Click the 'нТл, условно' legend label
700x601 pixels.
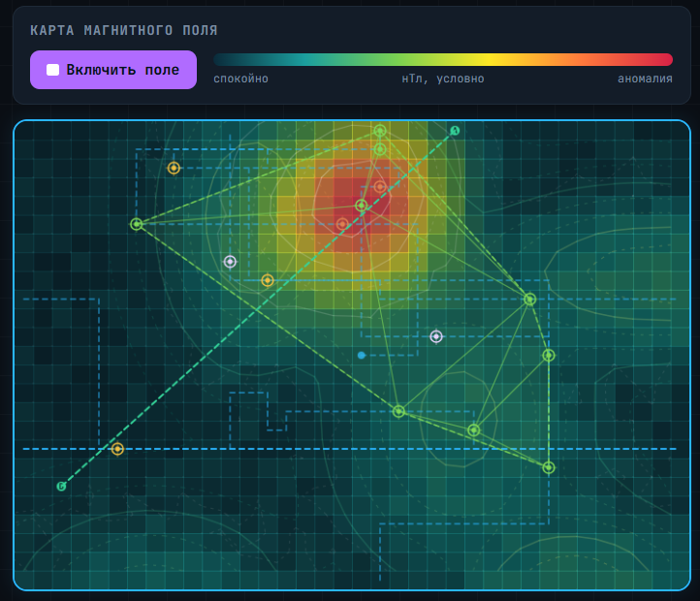[443, 79]
